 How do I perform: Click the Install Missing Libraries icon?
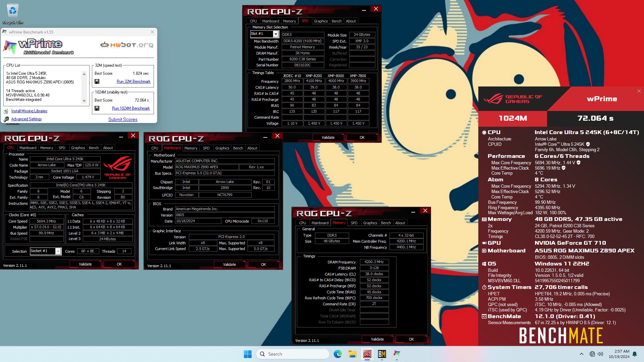pos(6,111)
